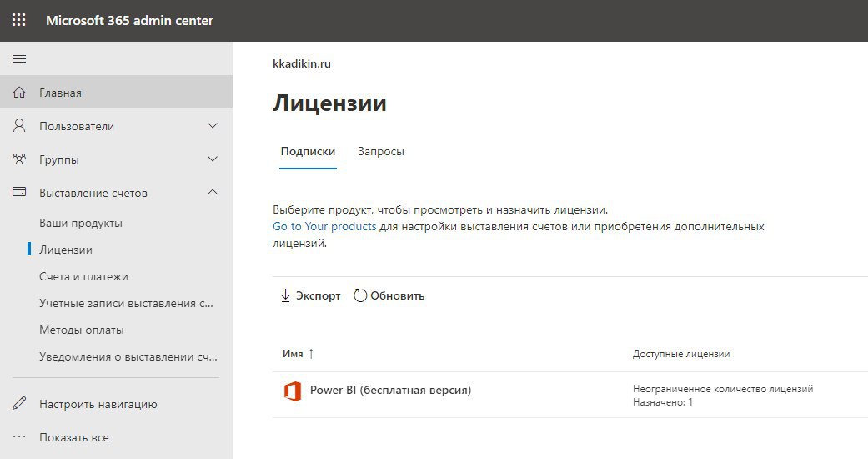Click the sort arrow next to Имя
This screenshot has width=868, height=459.
[311, 354]
